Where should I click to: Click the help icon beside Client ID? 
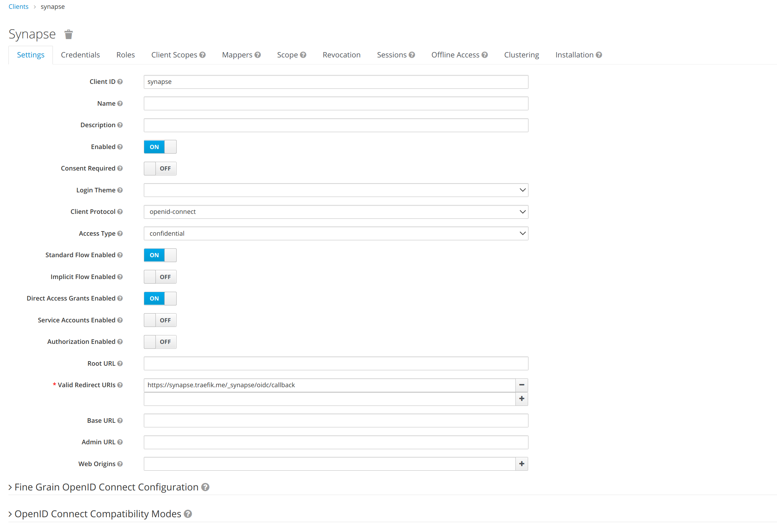120,82
